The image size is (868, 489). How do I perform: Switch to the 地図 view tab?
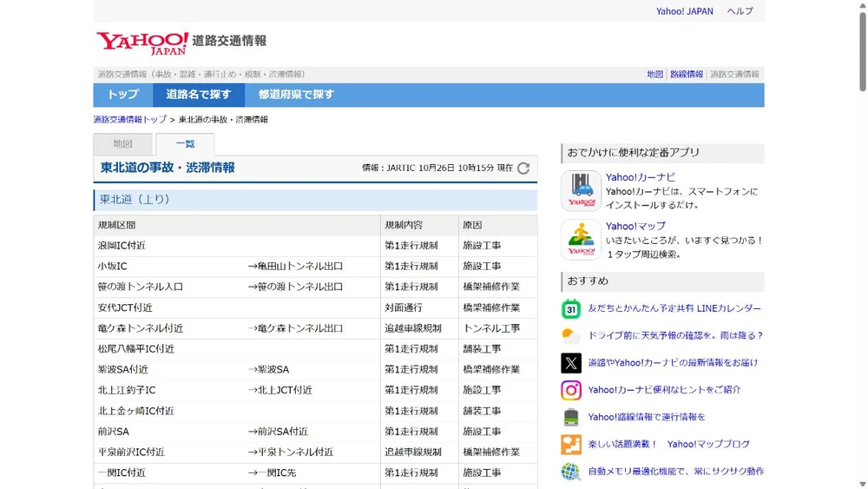click(x=123, y=144)
